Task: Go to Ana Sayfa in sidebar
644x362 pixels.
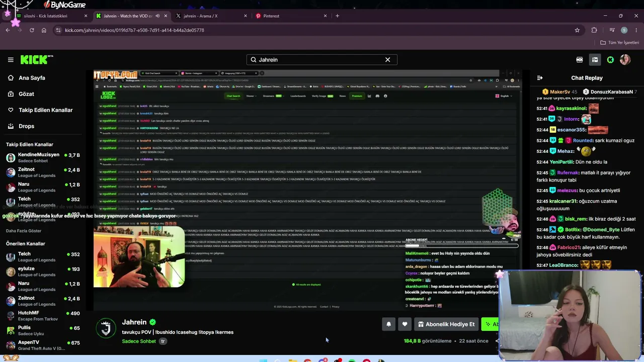Action: tap(32, 78)
